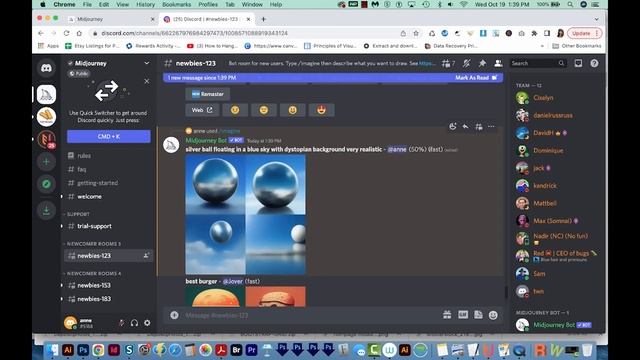Open Chrome Profiles menu
Viewport: 640px width, 360px height.
click(x=208, y=4)
